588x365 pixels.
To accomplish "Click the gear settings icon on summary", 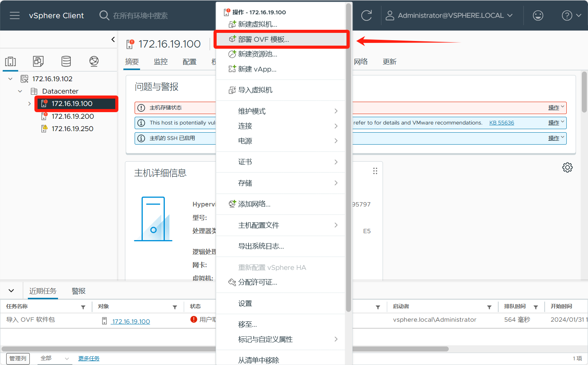I will [x=567, y=167].
